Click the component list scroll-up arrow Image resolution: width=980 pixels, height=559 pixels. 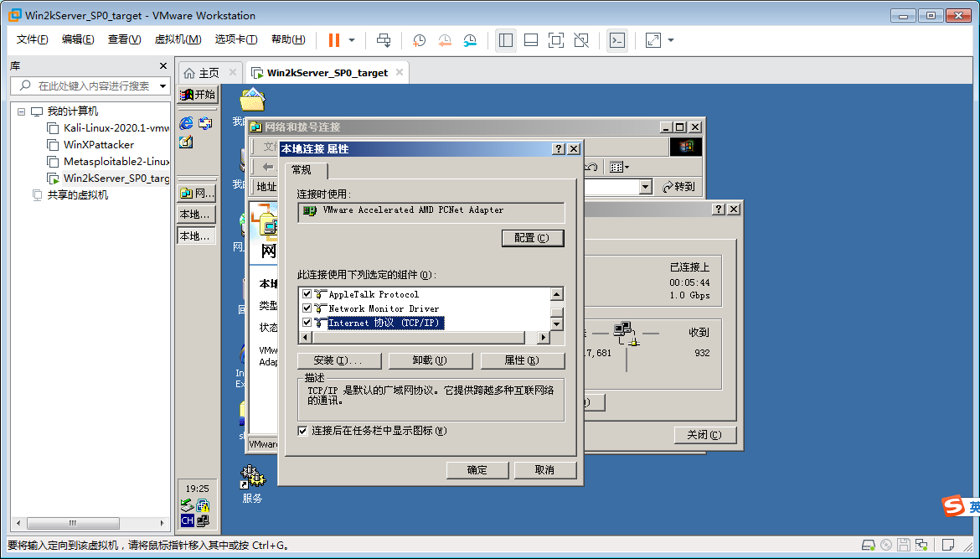(x=556, y=294)
